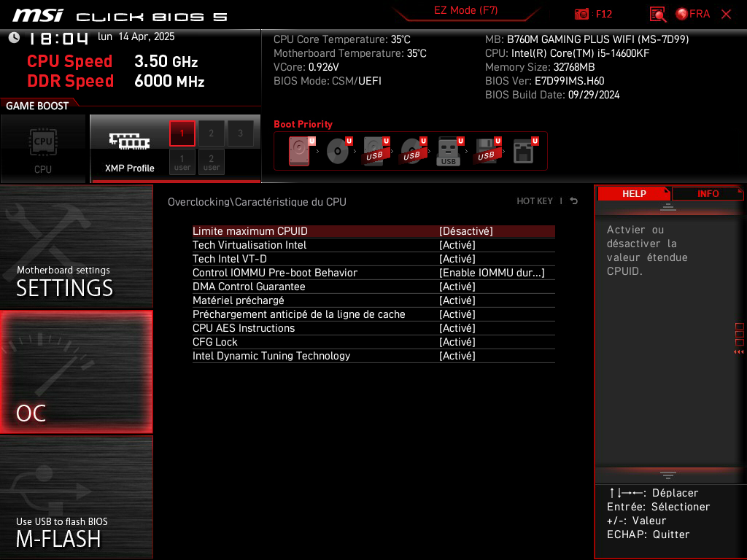The image size is (747, 560).
Task: Select the DMA Control Guarantee row label
Action: click(x=249, y=287)
